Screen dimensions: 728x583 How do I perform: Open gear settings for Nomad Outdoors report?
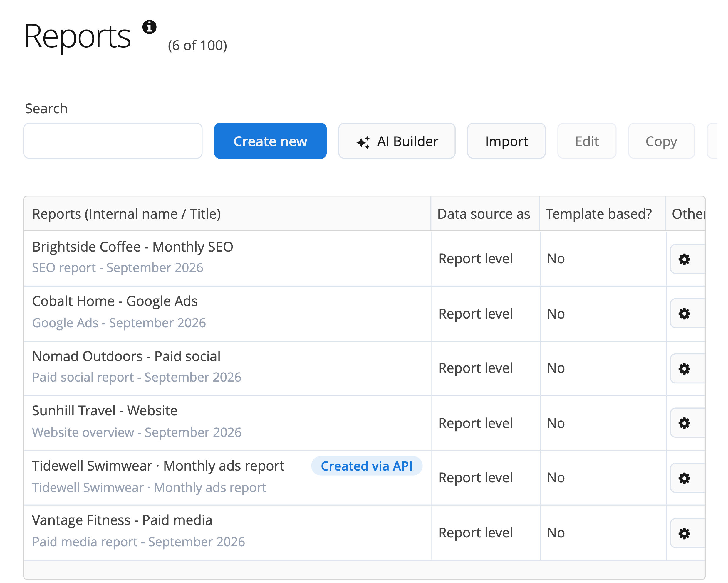(687, 369)
